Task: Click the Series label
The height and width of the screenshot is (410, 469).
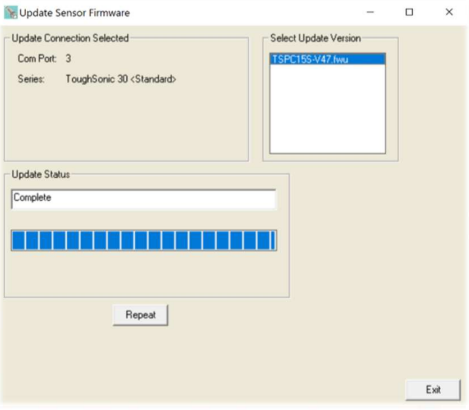Action: coord(31,79)
